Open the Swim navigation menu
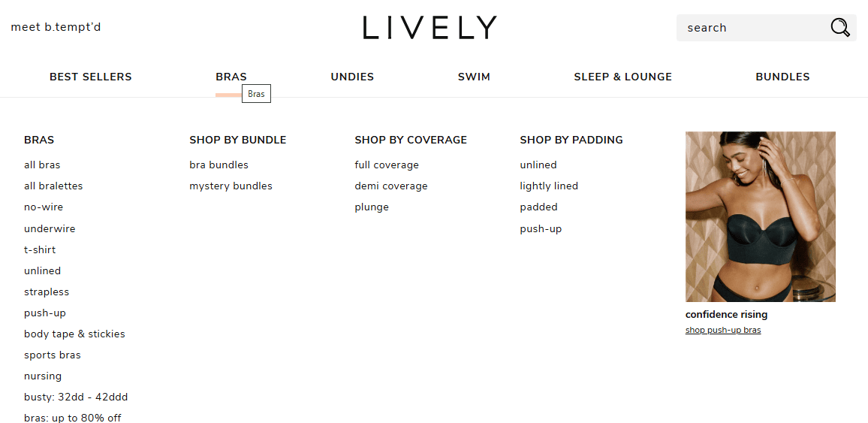The height and width of the screenshot is (423, 868). 474,77
